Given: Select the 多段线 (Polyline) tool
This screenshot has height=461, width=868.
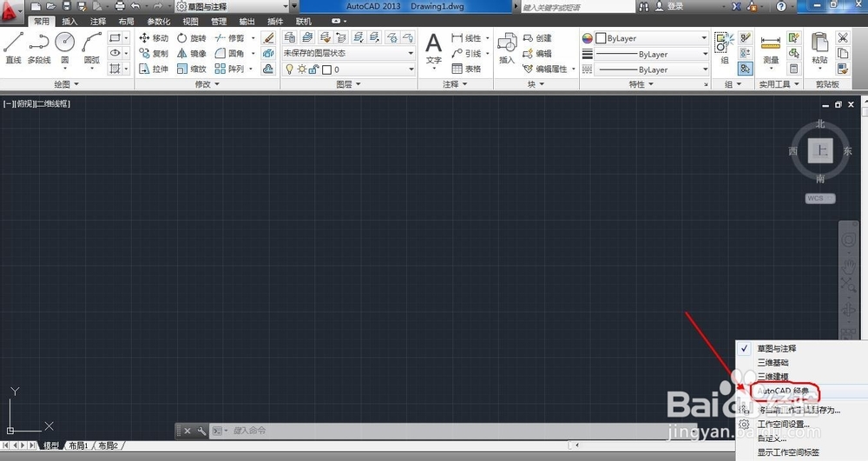Looking at the screenshot, I should pos(39,48).
